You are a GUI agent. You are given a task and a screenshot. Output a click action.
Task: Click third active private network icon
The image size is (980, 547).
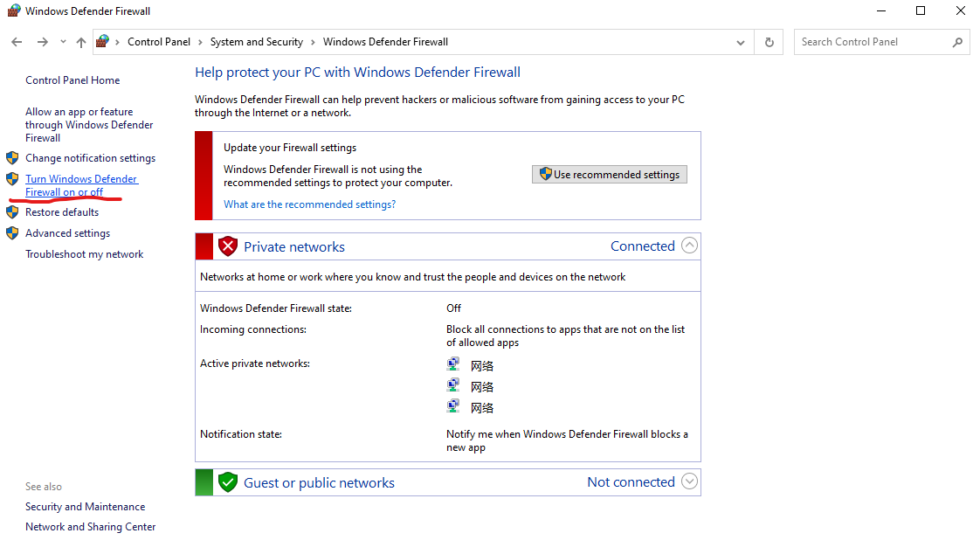tap(453, 406)
